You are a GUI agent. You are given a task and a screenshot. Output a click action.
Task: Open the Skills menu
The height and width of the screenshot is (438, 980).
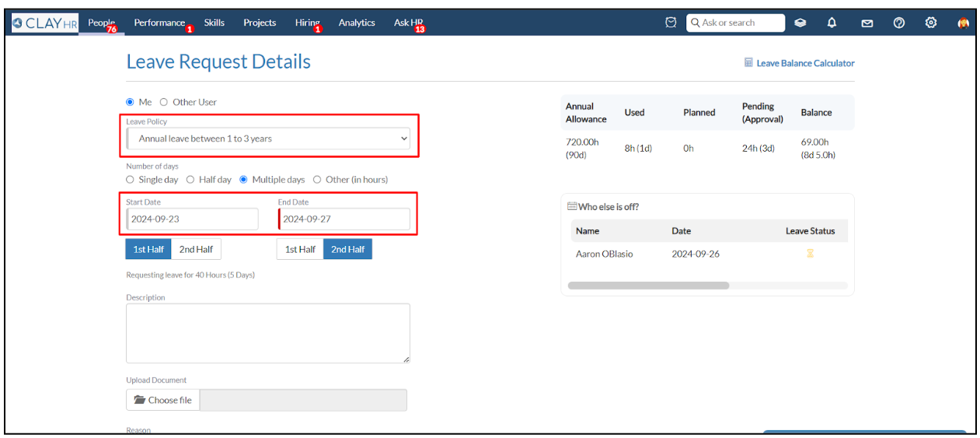point(214,23)
